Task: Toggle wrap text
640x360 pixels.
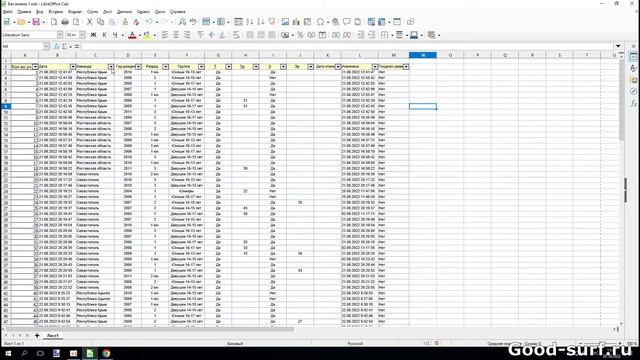Action: pos(236,35)
